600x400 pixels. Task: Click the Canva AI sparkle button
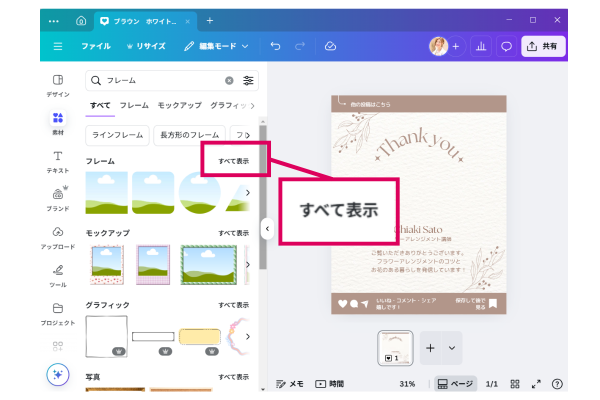click(58, 374)
